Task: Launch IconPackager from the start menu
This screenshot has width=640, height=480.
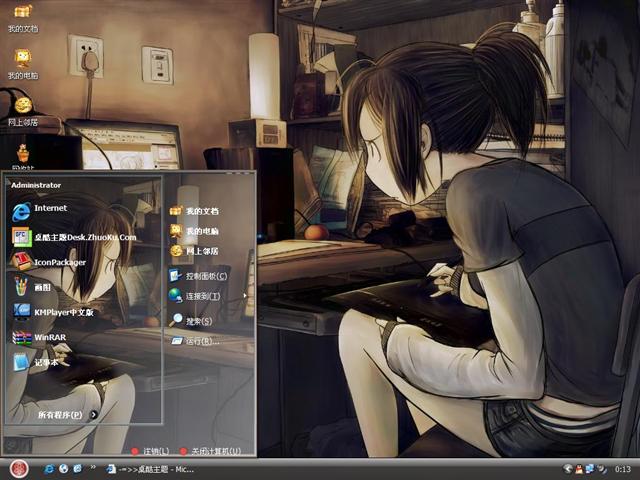Action: [48, 262]
